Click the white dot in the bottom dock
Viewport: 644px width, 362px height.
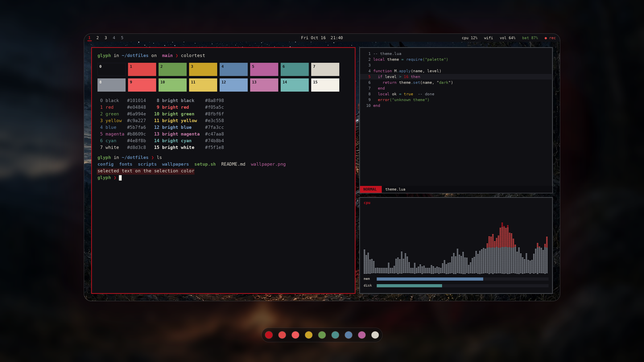tap(375, 335)
